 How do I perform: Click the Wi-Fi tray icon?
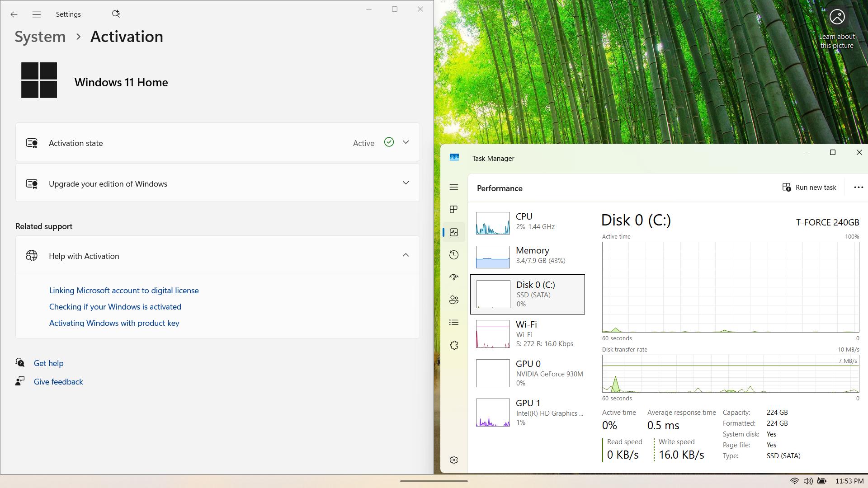[794, 481]
